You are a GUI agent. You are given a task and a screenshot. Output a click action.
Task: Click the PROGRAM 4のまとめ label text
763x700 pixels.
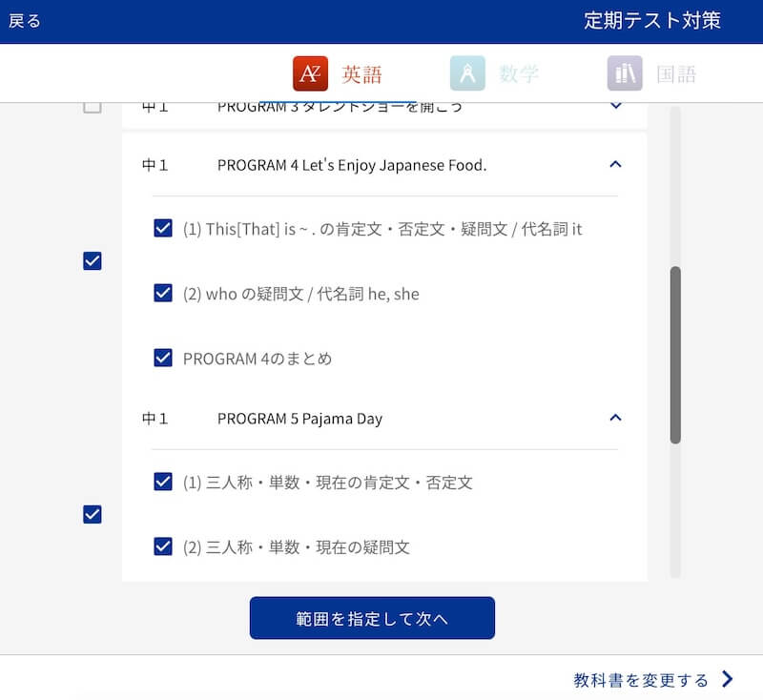(258, 359)
